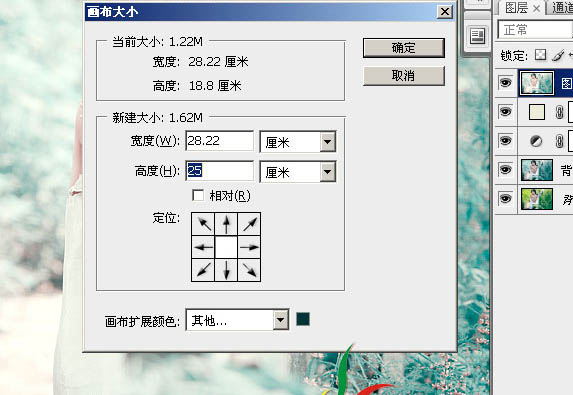Image resolution: width=573 pixels, height=395 pixels.
Task: Click the 取消 button
Action: point(403,76)
